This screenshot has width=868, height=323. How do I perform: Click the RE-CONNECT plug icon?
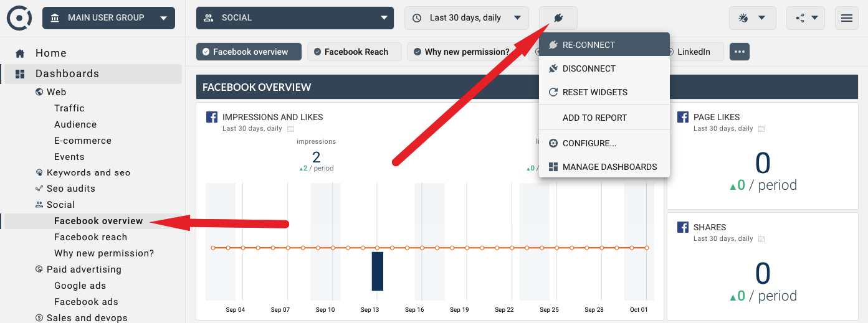coord(553,45)
